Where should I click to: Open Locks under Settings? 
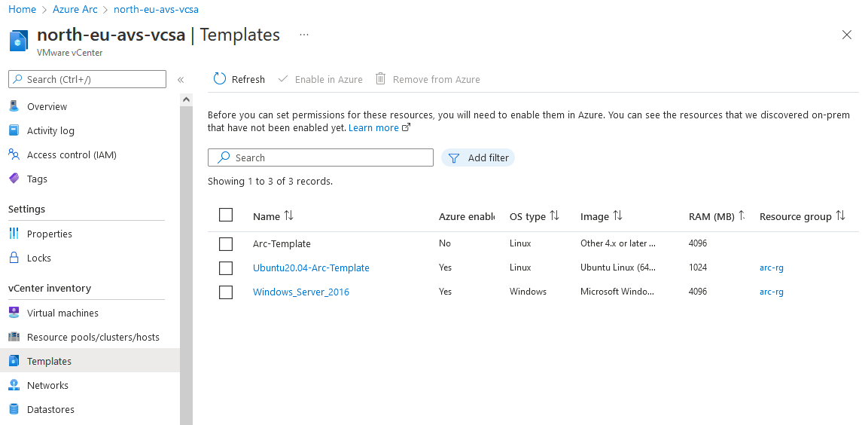coord(38,258)
